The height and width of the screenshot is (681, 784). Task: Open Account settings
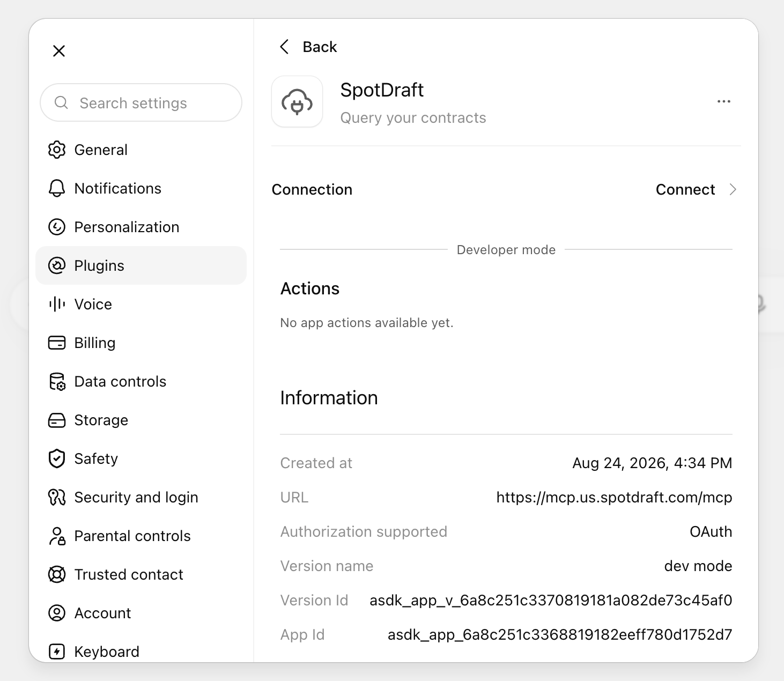click(x=141, y=613)
